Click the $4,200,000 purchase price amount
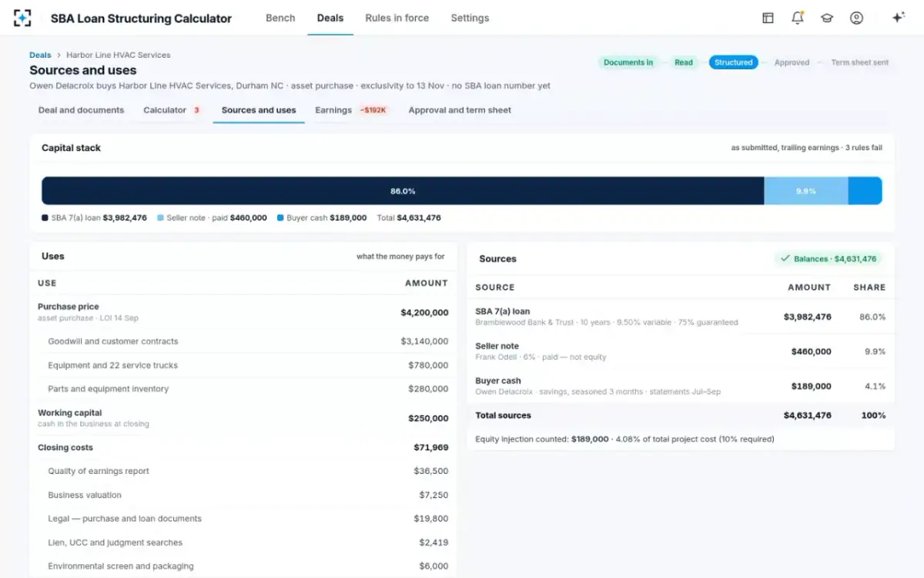Image resolution: width=924 pixels, height=578 pixels. pyautogui.click(x=424, y=312)
